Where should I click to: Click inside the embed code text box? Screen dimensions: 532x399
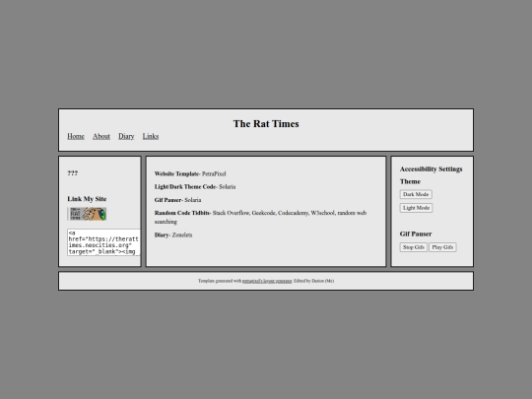[103, 242]
